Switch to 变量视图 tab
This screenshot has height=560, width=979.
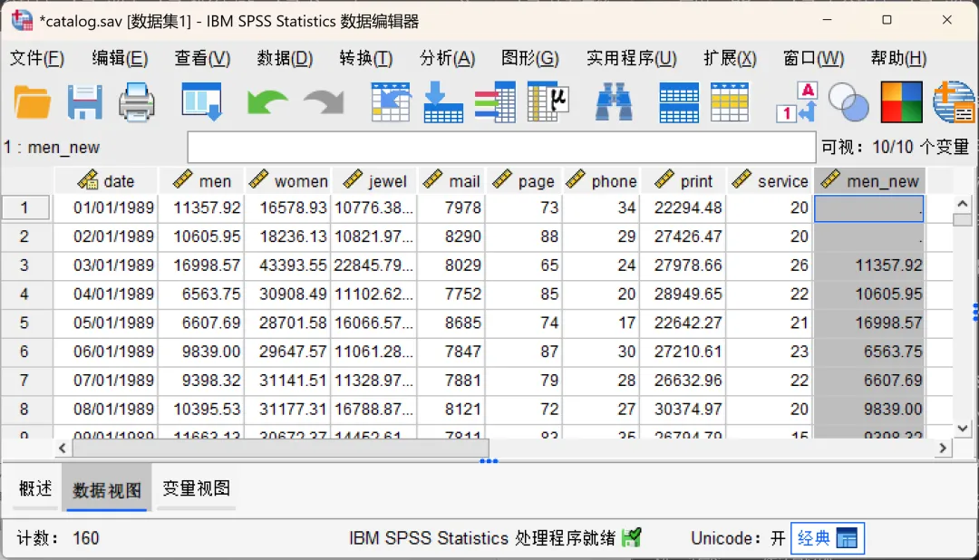196,488
